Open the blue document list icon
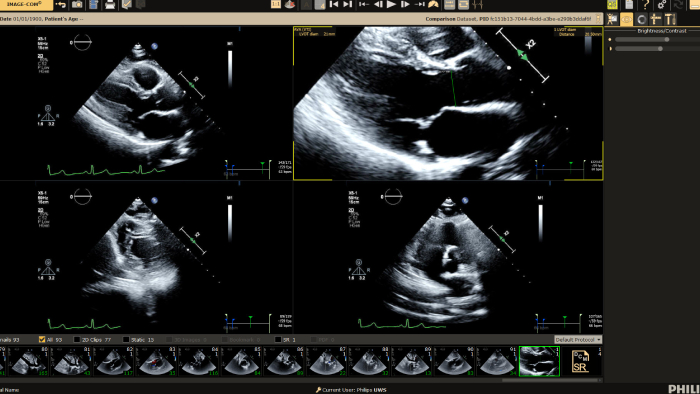Screen dimensions: 700x394 coord(93,4)
